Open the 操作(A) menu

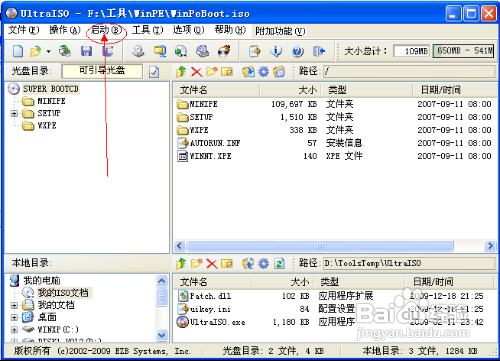65,30
